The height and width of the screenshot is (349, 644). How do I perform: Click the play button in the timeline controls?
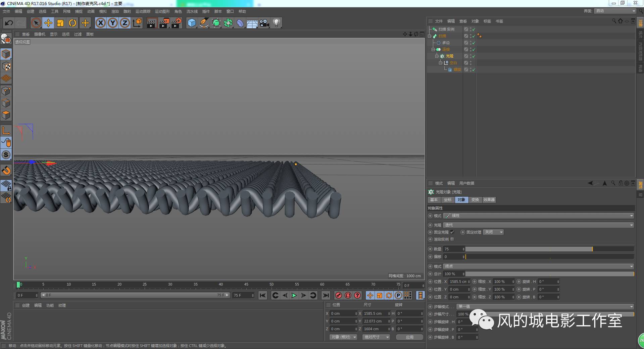coord(294,295)
